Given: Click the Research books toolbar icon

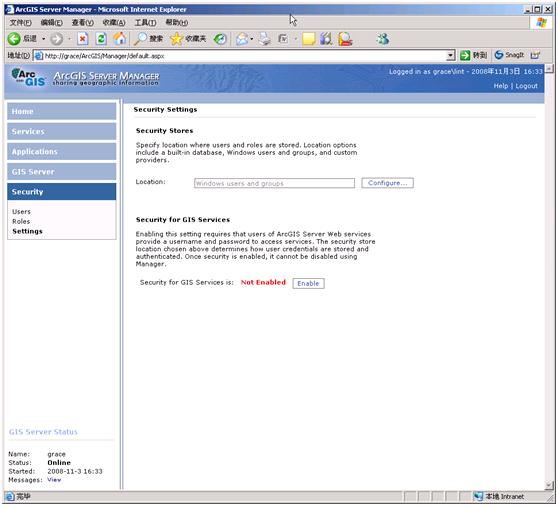Looking at the screenshot, I should 326,39.
